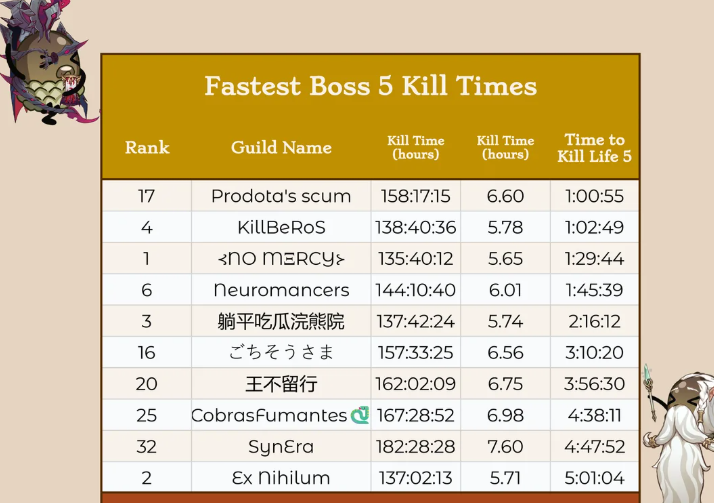Viewport: 714px width, 503px height.
Task: Click the 5:01:04 time cell
Action: click(594, 477)
